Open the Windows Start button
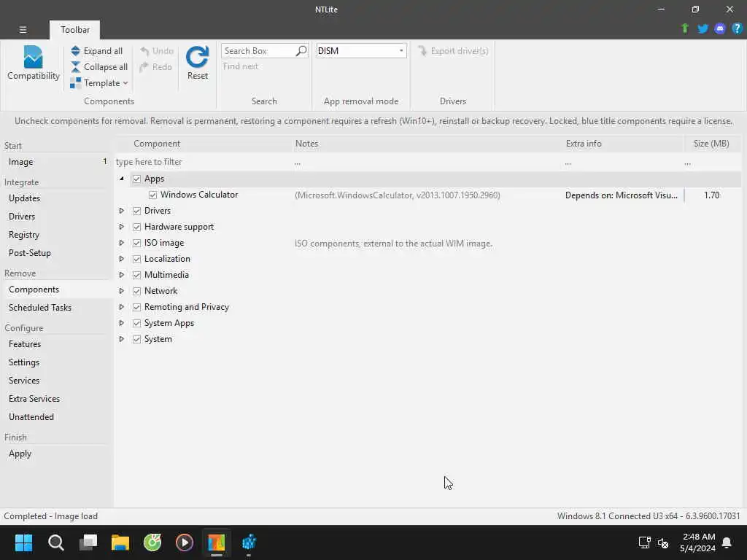 [23, 542]
